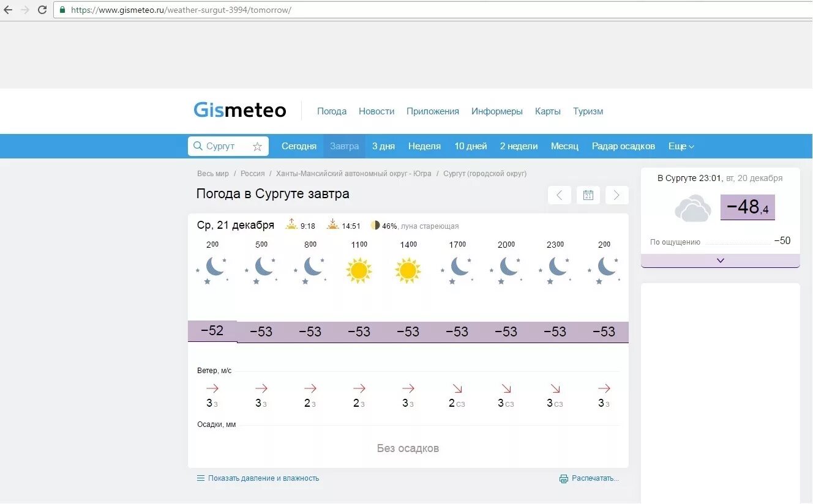Viewport: 813px width, 504px height.
Task: Click the 17:00 northwest wind arrow
Action: pyautogui.click(x=457, y=388)
